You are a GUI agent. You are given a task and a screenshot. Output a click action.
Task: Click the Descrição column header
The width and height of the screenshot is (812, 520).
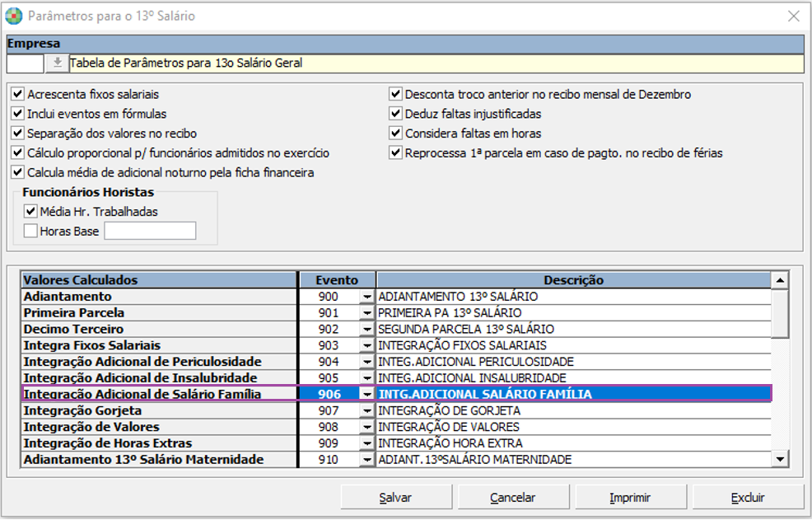(574, 280)
